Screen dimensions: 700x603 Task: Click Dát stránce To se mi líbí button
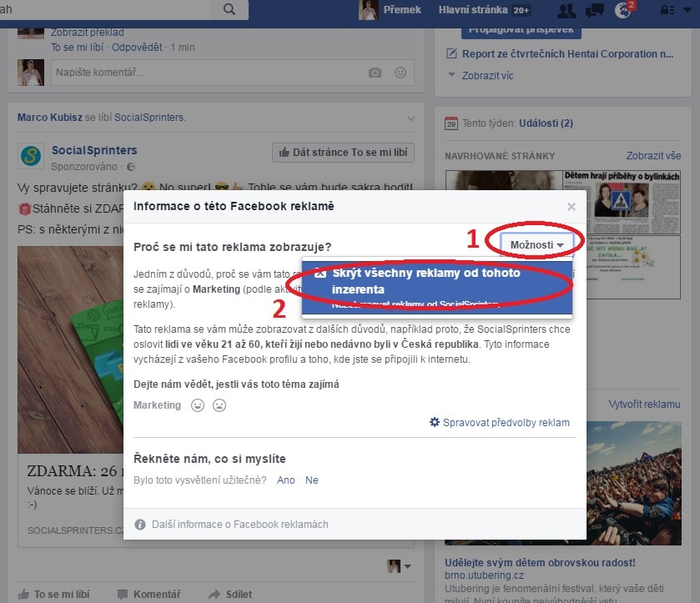[x=343, y=153]
